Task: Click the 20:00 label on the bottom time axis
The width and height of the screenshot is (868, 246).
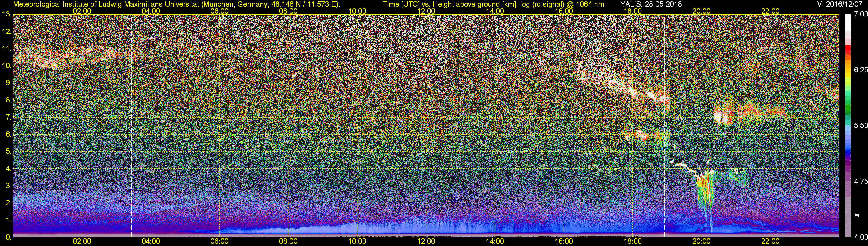Action: click(702, 241)
